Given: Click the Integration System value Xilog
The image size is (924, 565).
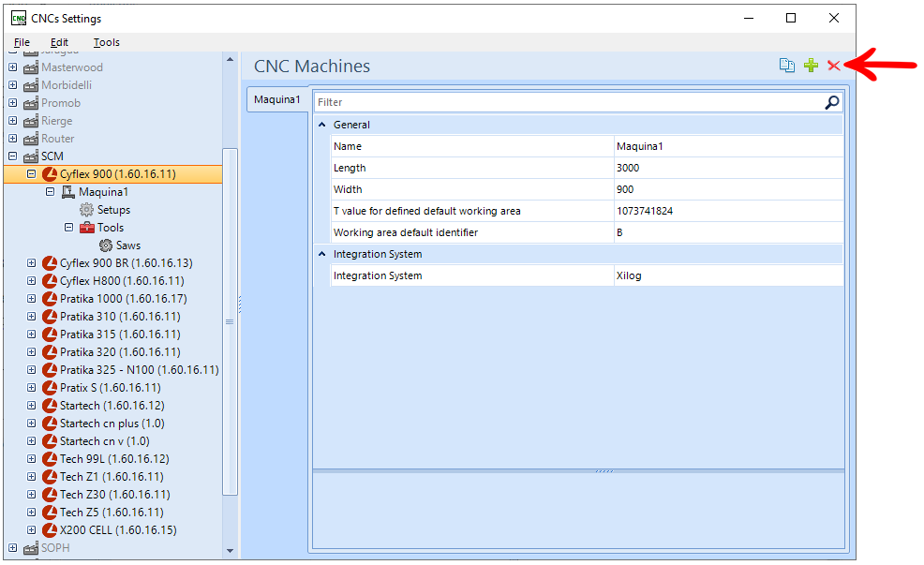Looking at the screenshot, I should [728, 275].
